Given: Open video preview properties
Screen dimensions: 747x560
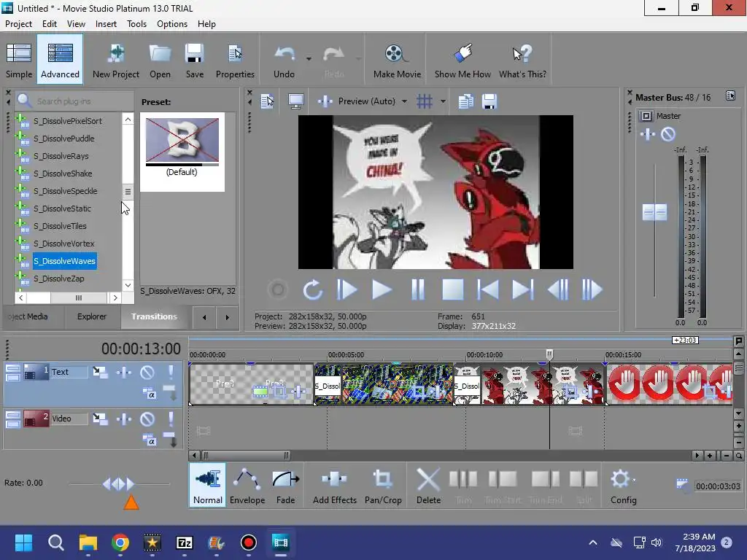Looking at the screenshot, I should tap(268, 101).
